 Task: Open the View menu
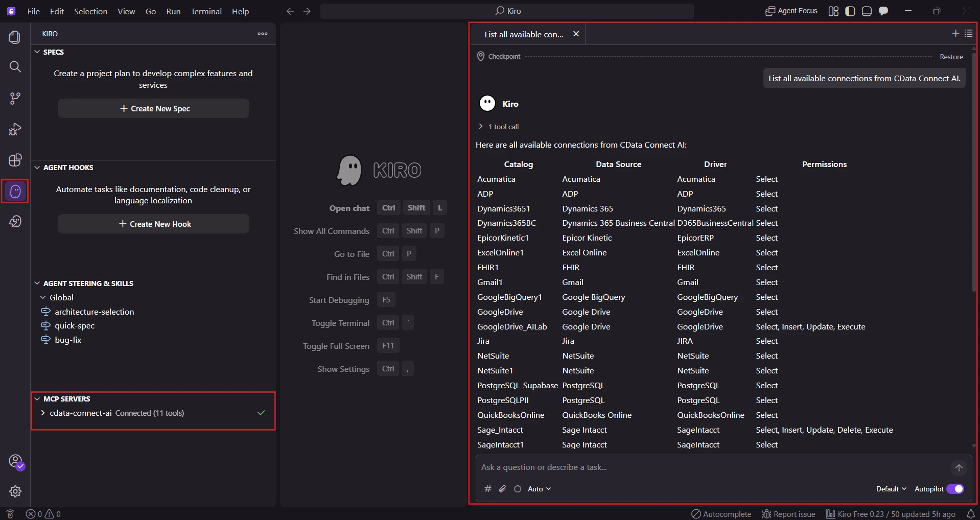(x=126, y=11)
